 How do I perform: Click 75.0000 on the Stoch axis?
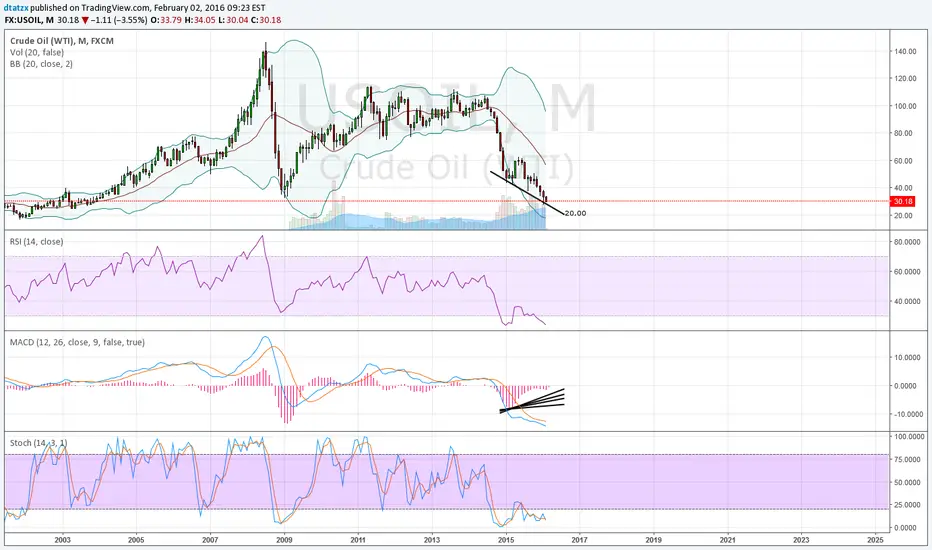pyautogui.click(x=907, y=460)
